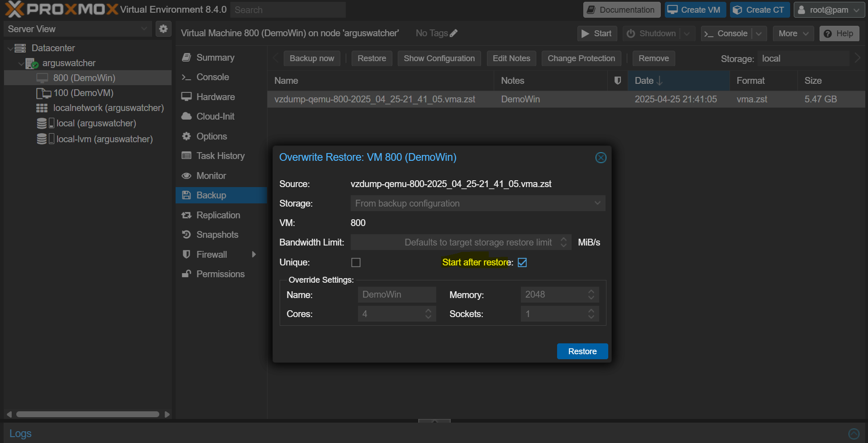The height and width of the screenshot is (443, 868).
Task: Open the Summary tab
Action: [221, 58]
